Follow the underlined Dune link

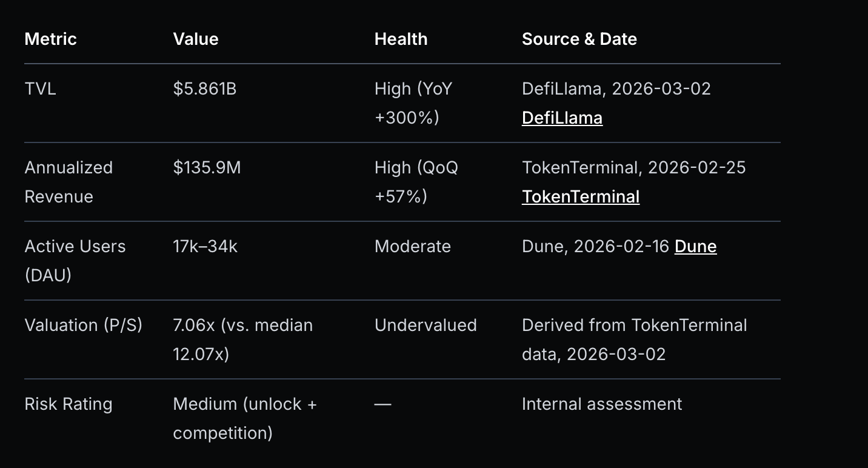click(695, 246)
